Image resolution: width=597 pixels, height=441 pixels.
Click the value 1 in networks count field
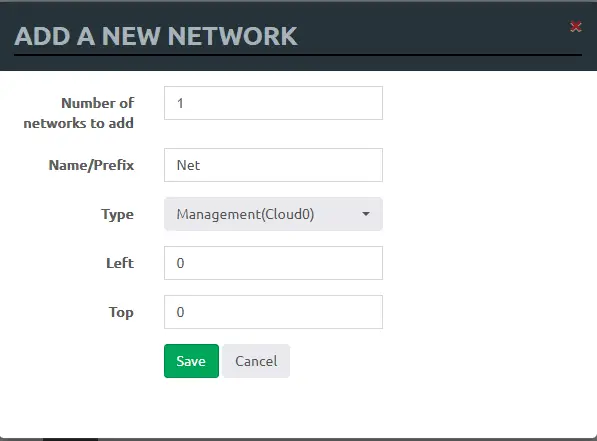point(180,103)
